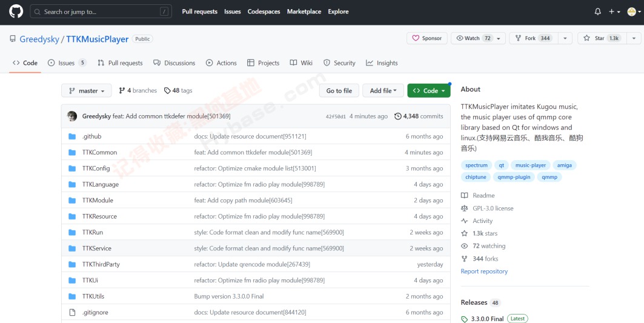
Task: View the 1.3k stars link
Action: click(479, 233)
